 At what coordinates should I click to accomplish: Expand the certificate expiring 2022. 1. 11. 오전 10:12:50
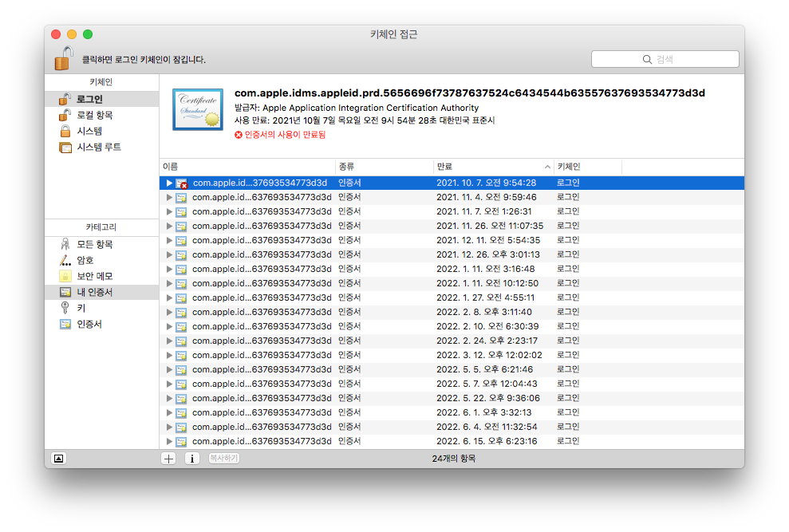coord(170,284)
